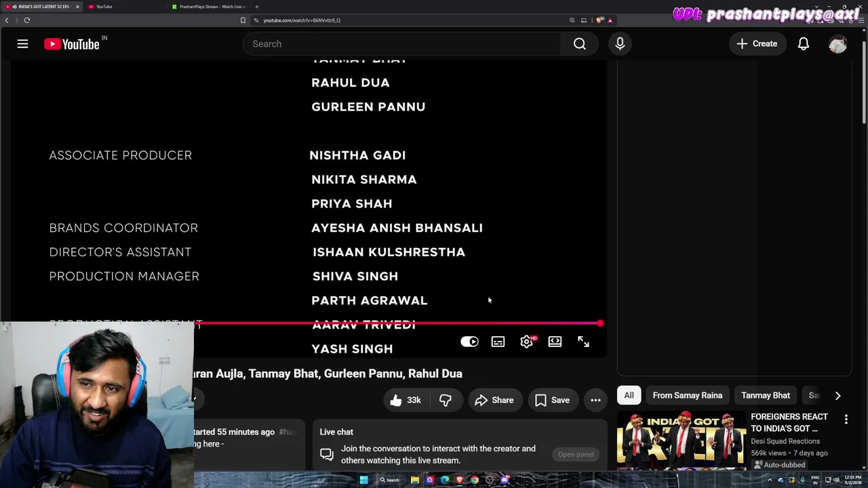Focus the YouTube search field
This screenshot has height=488, width=868.
(402, 44)
